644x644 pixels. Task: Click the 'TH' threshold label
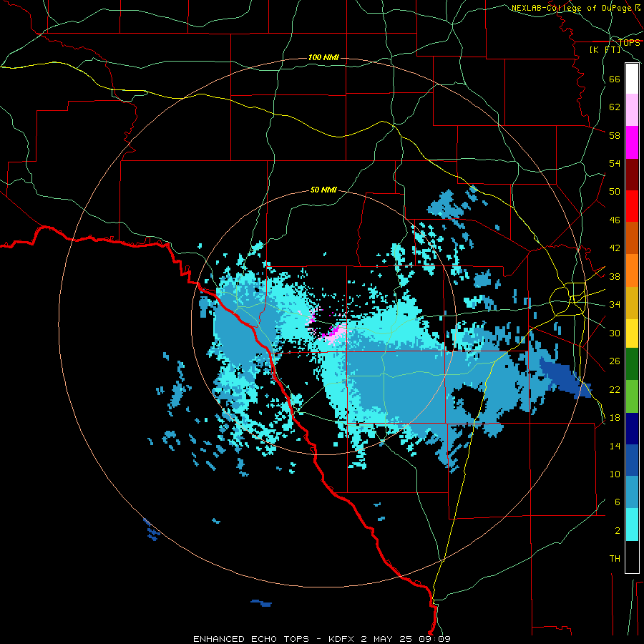pyautogui.click(x=615, y=559)
